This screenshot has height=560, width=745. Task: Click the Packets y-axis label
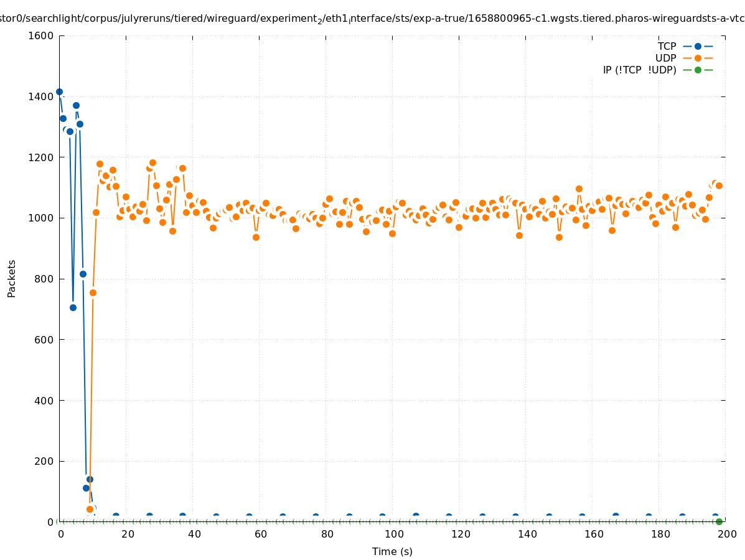[12, 278]
